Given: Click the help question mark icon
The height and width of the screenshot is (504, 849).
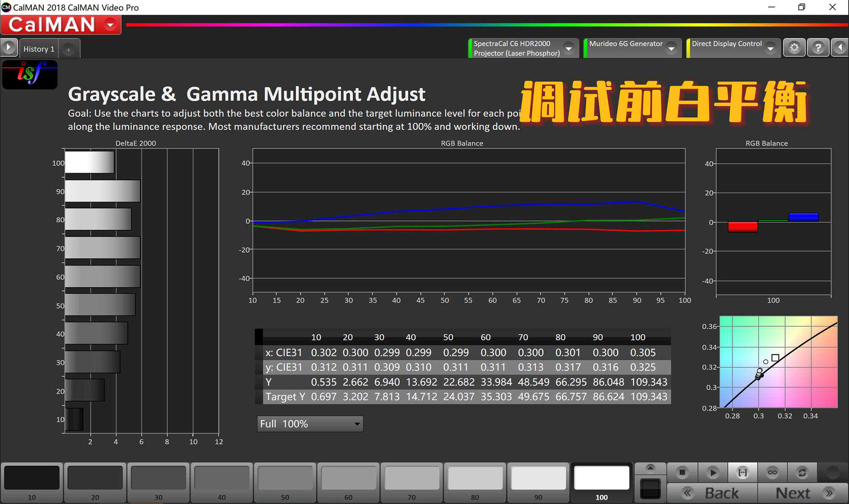Looking at the screenshot, I should [818, 48].
